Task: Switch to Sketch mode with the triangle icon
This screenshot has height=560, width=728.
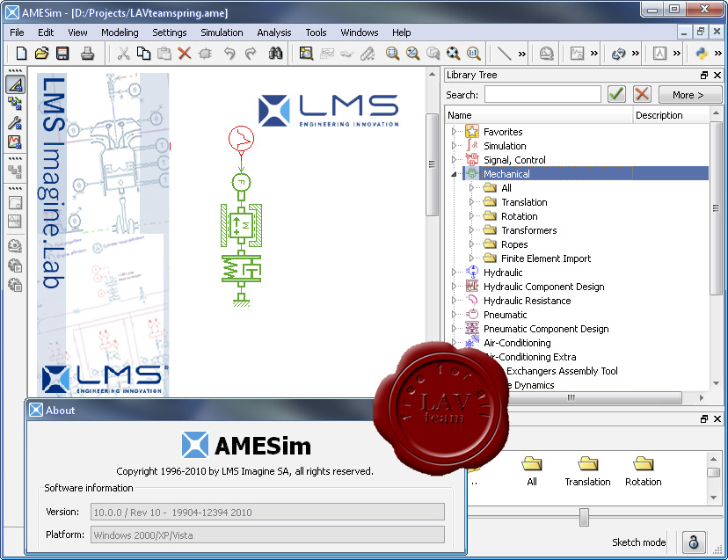Action: click(x=15, y=85)
